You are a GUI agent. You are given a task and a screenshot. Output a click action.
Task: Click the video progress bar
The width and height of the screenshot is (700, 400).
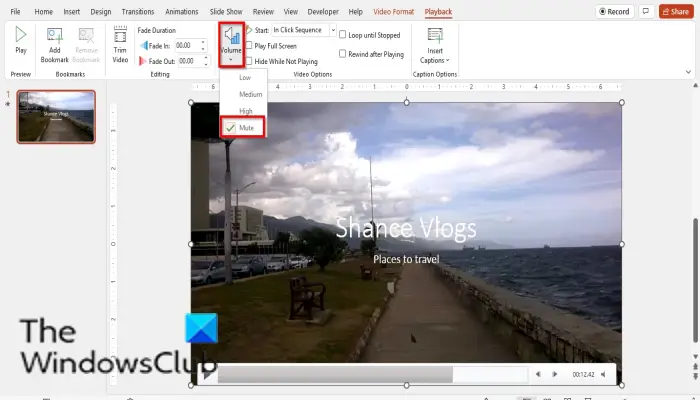[x=373, y=375]
